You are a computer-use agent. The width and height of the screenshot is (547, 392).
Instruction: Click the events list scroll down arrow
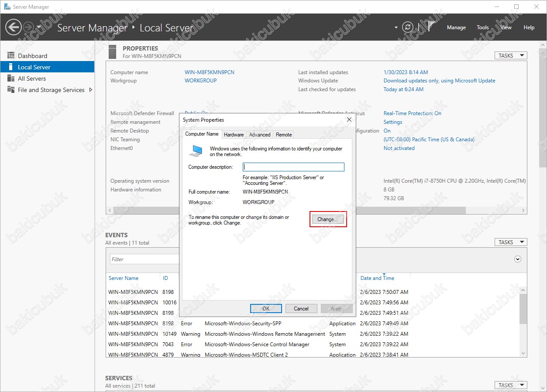coord(523,353)
